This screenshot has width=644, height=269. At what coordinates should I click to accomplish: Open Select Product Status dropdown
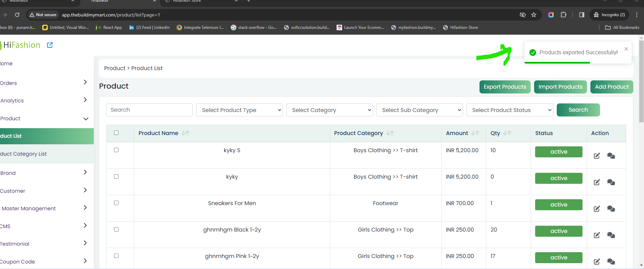click(x=510, y=110)
